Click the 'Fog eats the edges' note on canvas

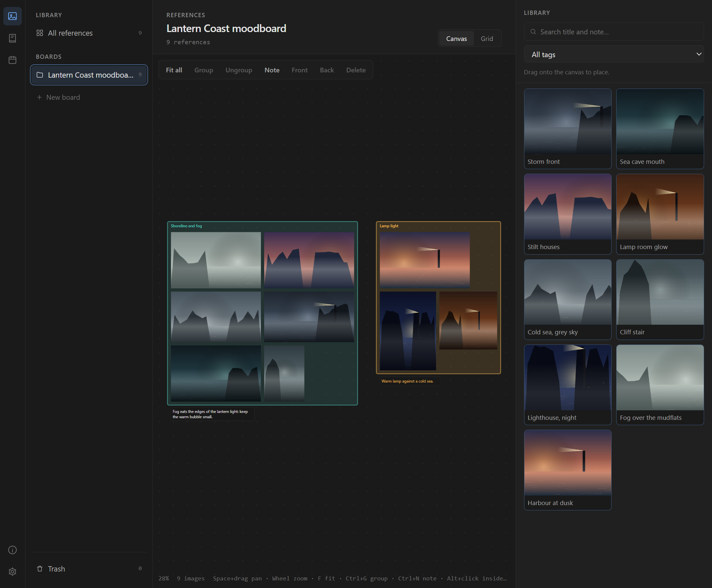(212, 414)
